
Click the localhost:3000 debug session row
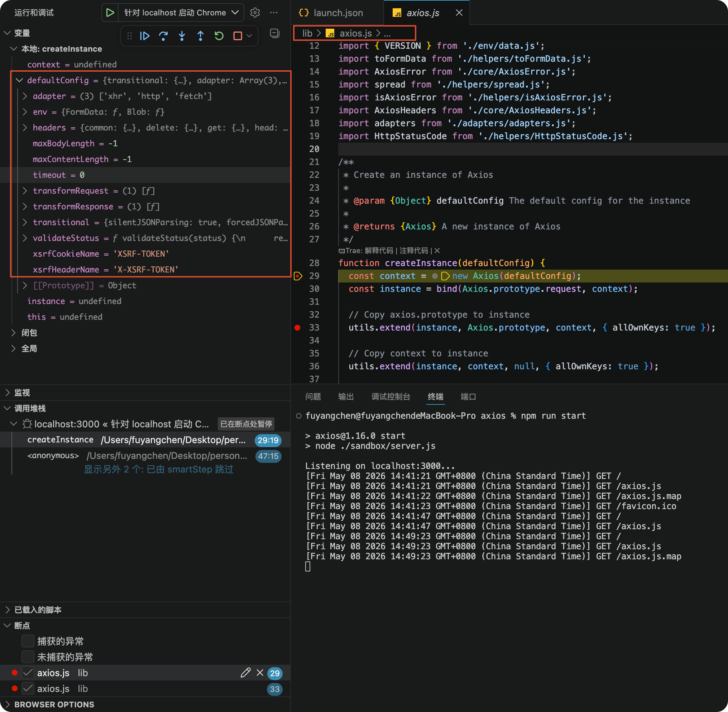(145, 424)
